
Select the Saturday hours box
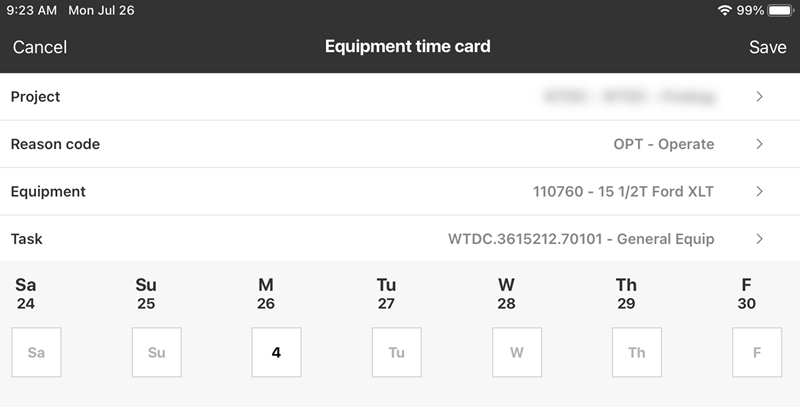(36, 352)
